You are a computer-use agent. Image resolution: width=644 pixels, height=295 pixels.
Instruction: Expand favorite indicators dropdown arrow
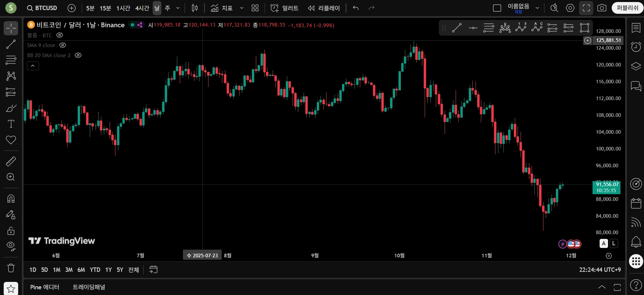point(241,8)
